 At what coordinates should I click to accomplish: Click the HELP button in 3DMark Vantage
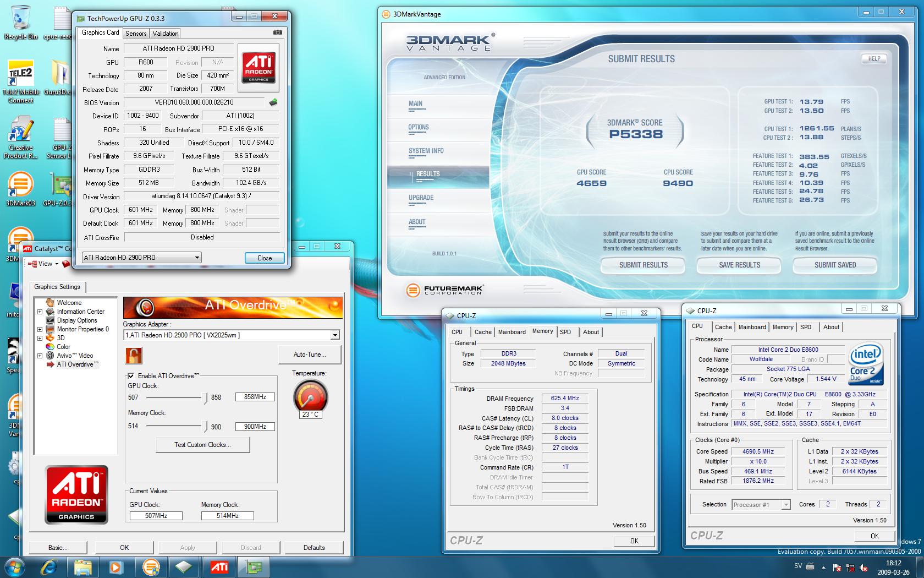coord(874,58)
